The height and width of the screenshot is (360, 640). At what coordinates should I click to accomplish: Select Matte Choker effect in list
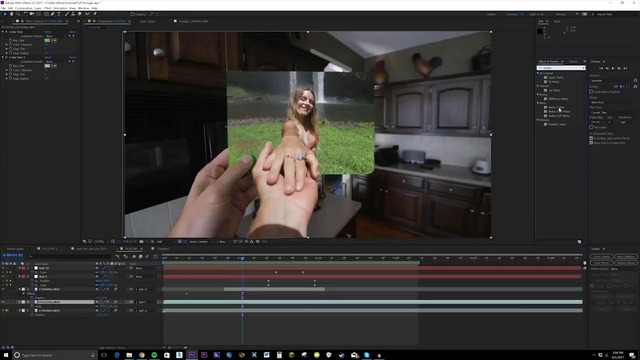coord(556,107)
